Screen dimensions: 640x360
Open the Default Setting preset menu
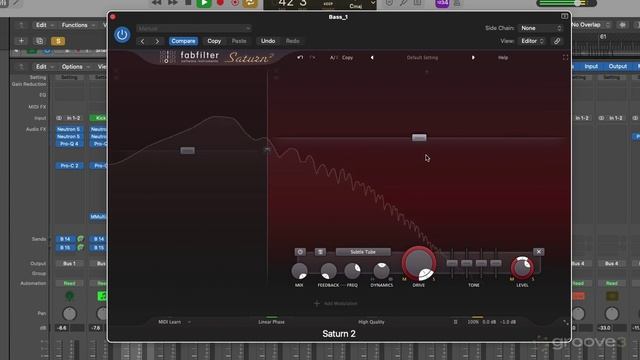click(422, 58)
